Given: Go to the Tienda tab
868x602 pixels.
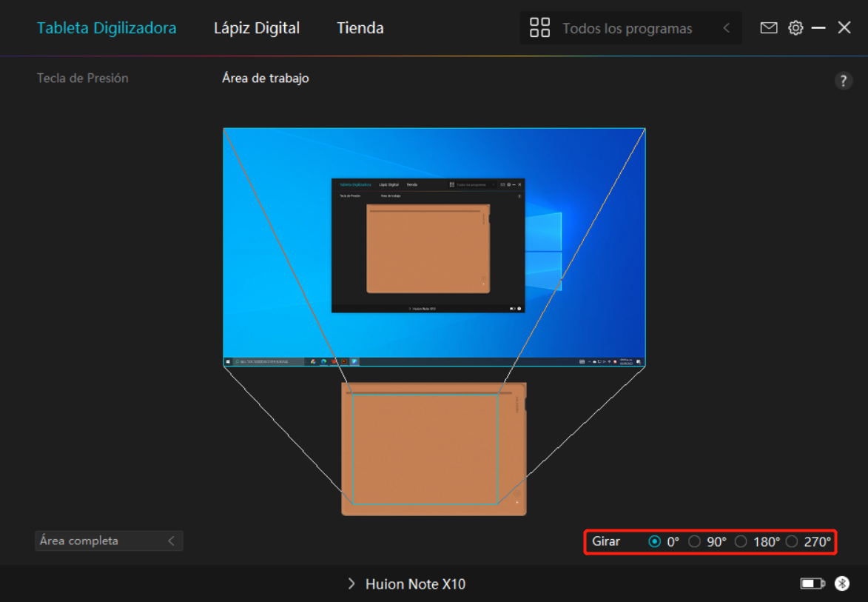Looking at the screenshot, I should (360, 27).
